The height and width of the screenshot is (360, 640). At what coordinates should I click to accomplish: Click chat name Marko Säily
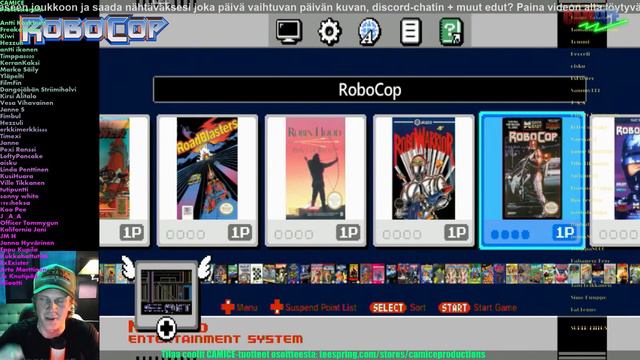tap(19, 69)
